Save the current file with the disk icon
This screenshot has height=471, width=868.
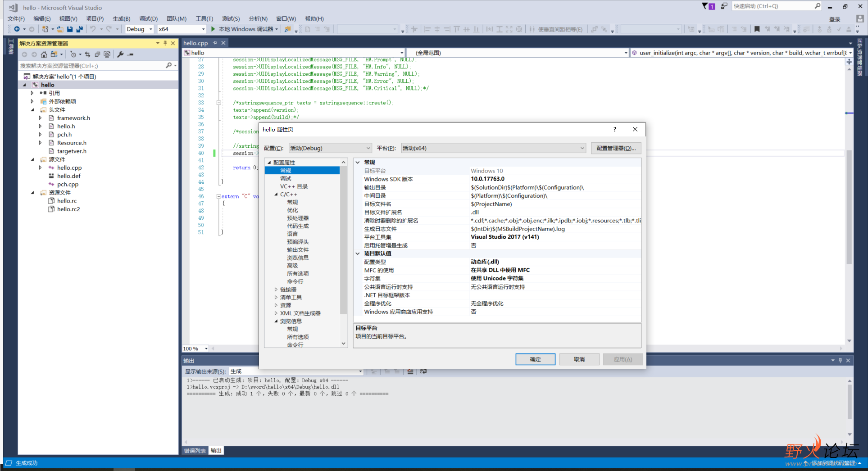pos(70,29)
